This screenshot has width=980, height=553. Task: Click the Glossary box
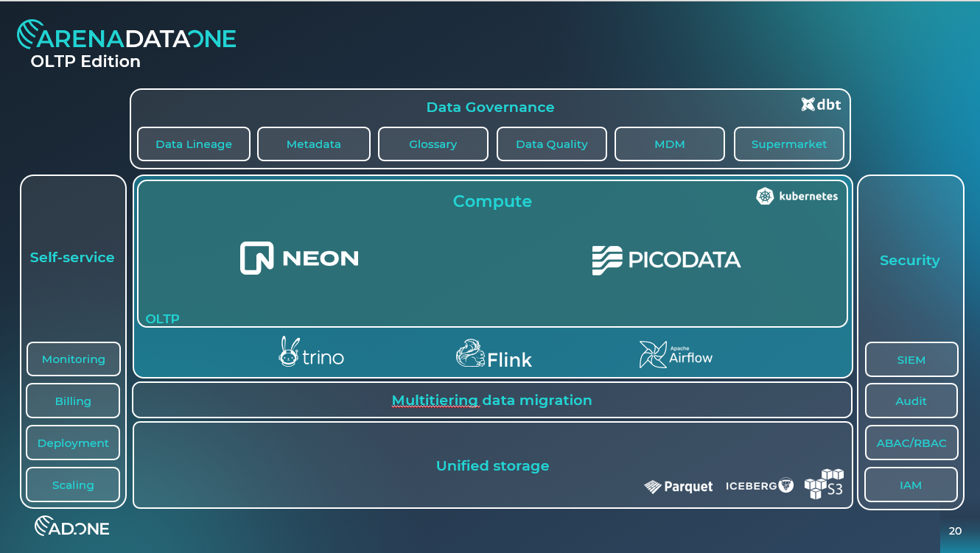pos(433,144)
